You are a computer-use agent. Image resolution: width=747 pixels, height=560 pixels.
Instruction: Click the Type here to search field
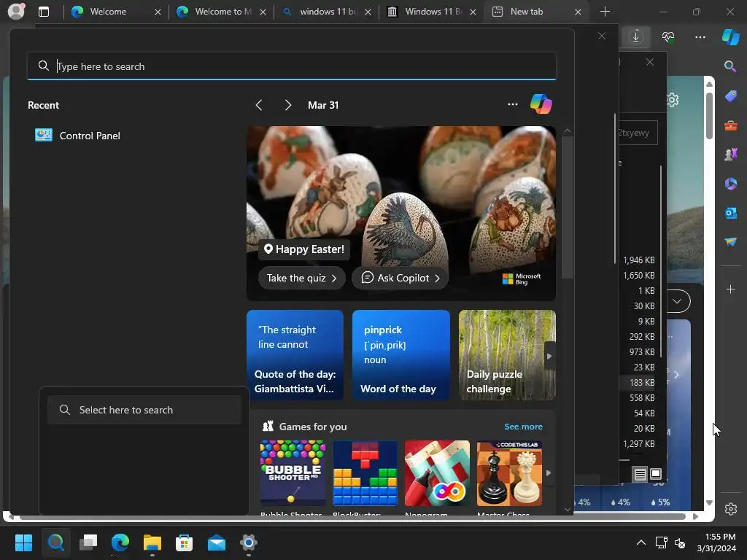pos(292,66)
